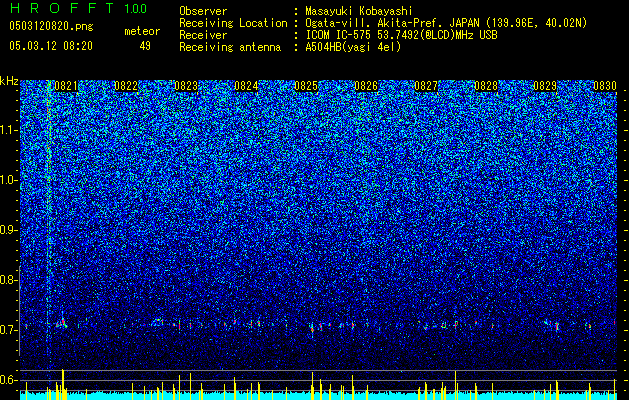The image size is (629, 400).
Task: Click the 0830 time marker
Action: coord(605,86)
